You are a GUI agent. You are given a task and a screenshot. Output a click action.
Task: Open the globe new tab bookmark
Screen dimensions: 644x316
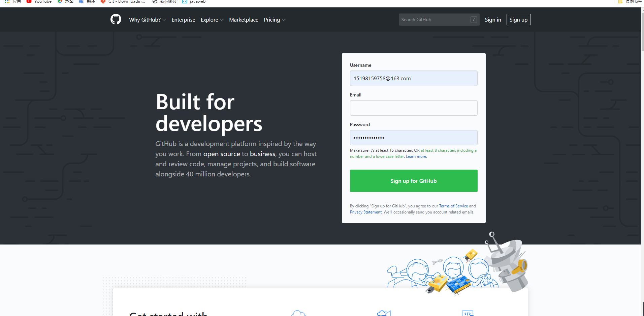point(155,2)
